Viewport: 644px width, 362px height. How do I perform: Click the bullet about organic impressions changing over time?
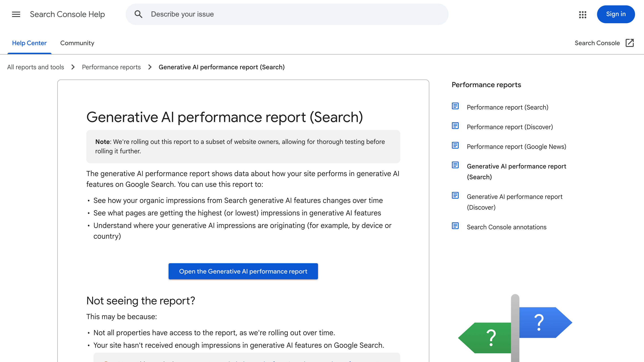click(238, 201)
